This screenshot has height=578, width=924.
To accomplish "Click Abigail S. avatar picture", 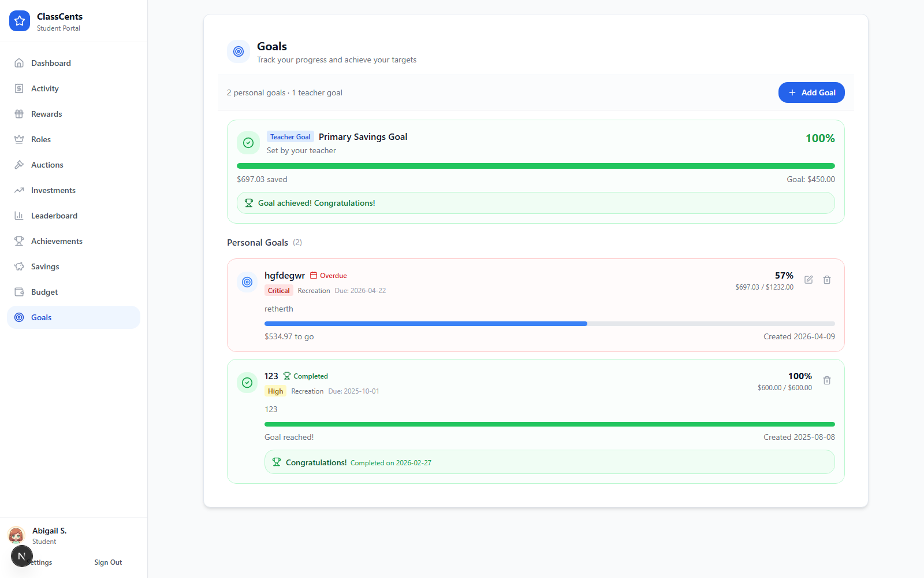I will pos(16,535).
